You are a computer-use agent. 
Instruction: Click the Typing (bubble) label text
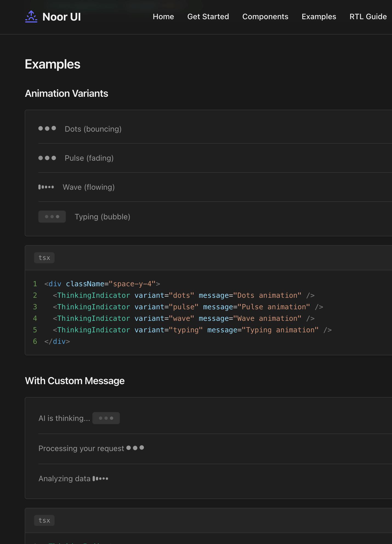click(103, 217)
